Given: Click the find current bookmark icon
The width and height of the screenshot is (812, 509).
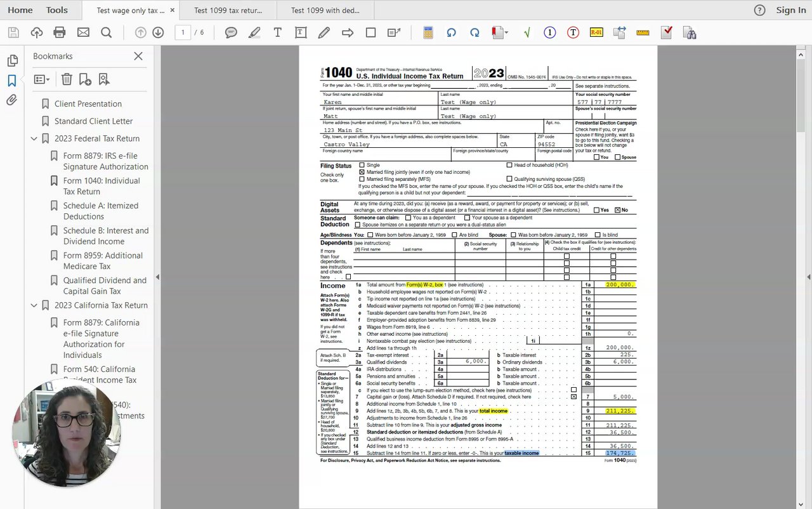Looking at the screenshot, I should tap(104, 79).
